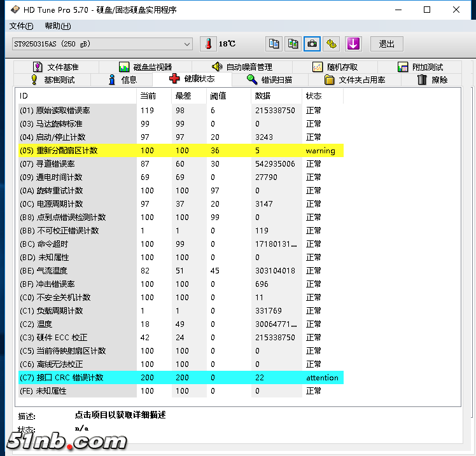The width and height of the screenshot is (476, 456).
Task: Open the 帮助(H) menu
Action: (x=57, y=26)
